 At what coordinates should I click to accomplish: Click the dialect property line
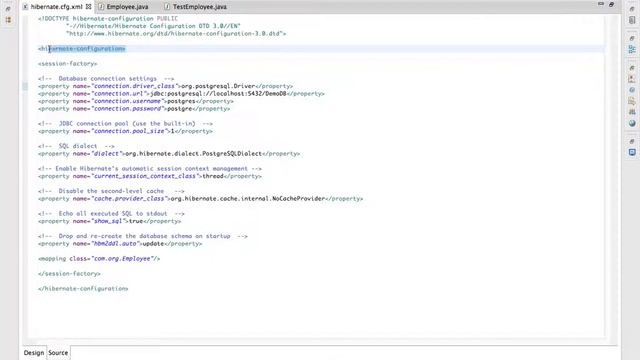(x=169, y=154)
